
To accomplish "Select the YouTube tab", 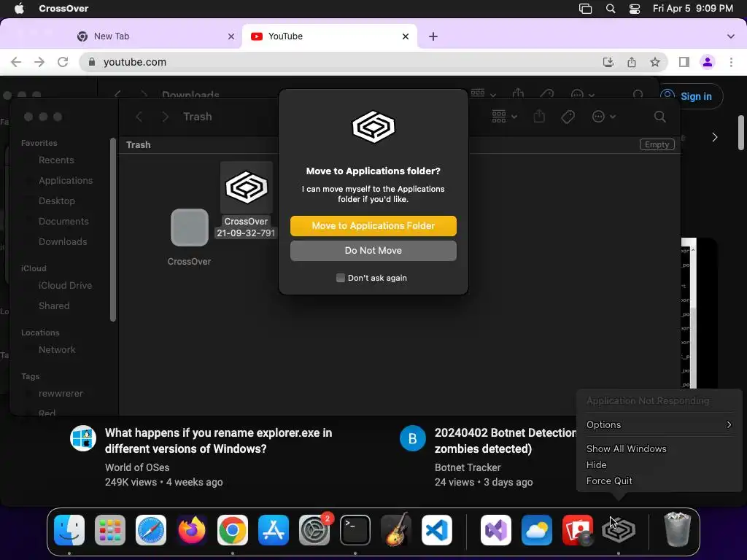I will (x=330, y=36).
